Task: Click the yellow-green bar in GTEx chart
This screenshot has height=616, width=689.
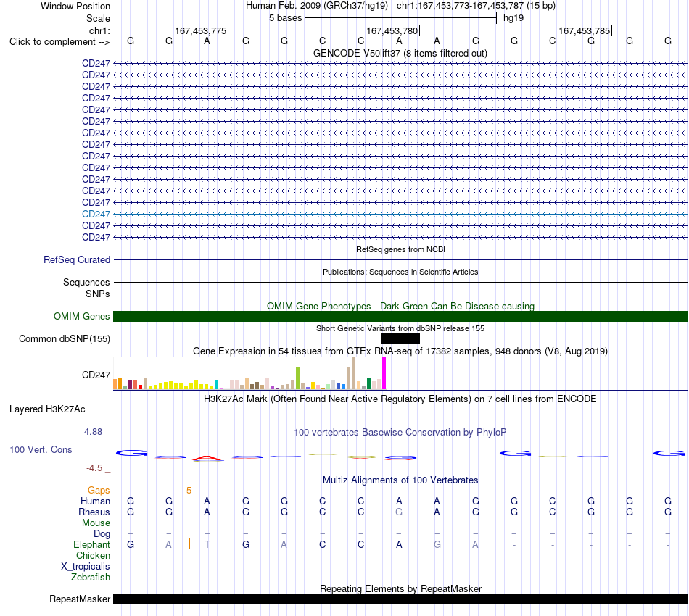Action: coord(297,378)
